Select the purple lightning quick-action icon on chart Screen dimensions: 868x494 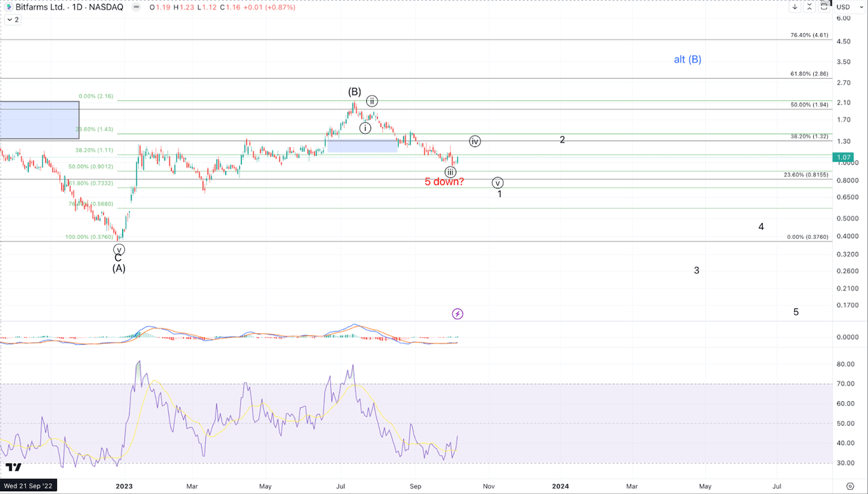point(457,313)
